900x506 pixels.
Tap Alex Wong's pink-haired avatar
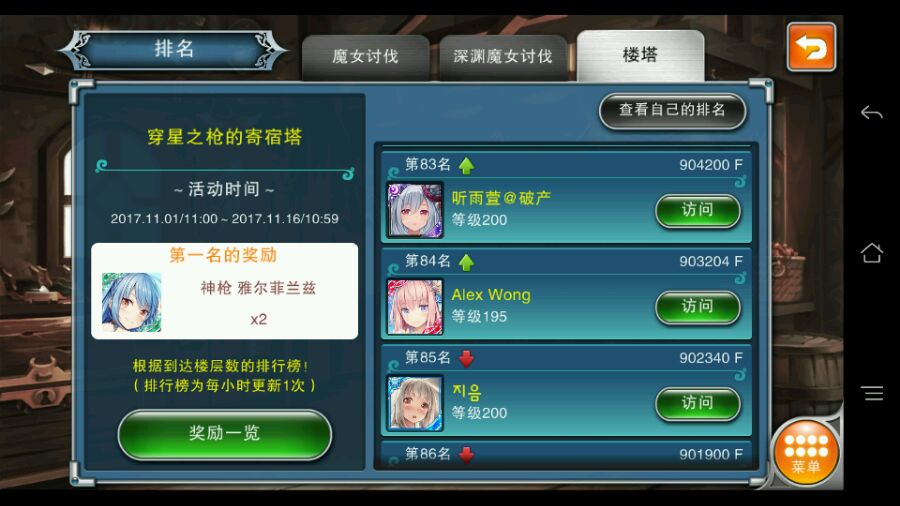(x=415, y=307)
